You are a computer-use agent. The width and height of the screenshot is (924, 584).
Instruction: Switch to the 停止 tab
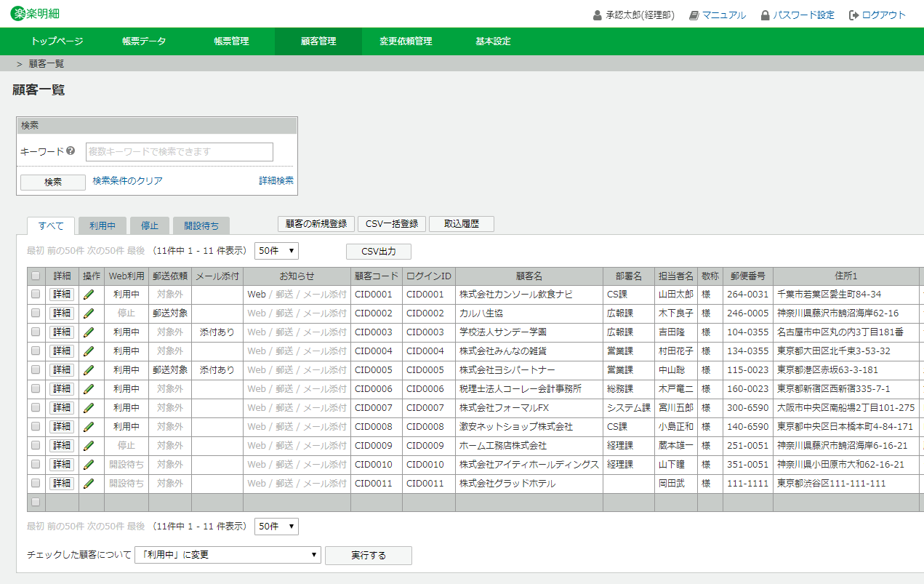pos(150,225)
